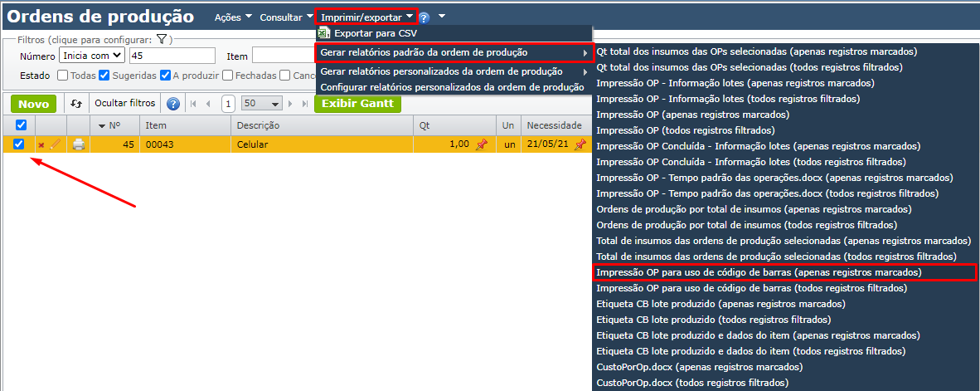Click the Necessidade column header
Viewport: 980px width, 391px height.
pos(555,125)
